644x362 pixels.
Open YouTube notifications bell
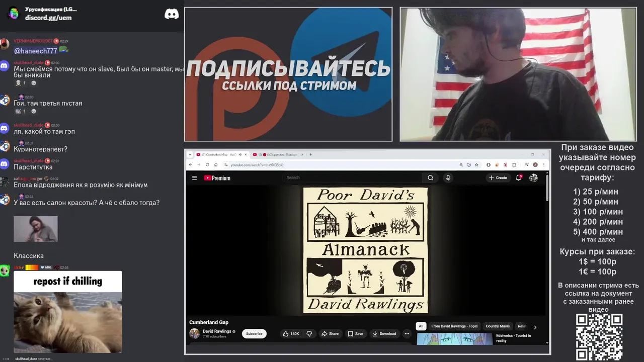[519, 177]
